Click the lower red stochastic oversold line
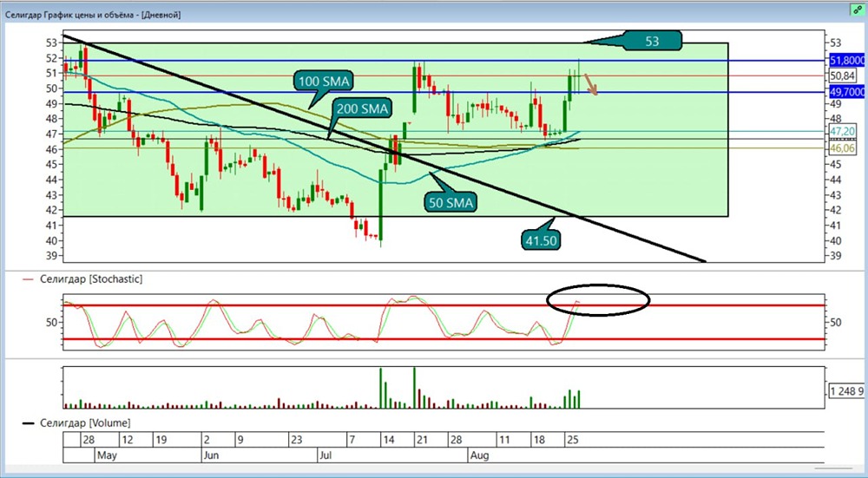This screenshot has height=478, width=868. pos(443,339)
